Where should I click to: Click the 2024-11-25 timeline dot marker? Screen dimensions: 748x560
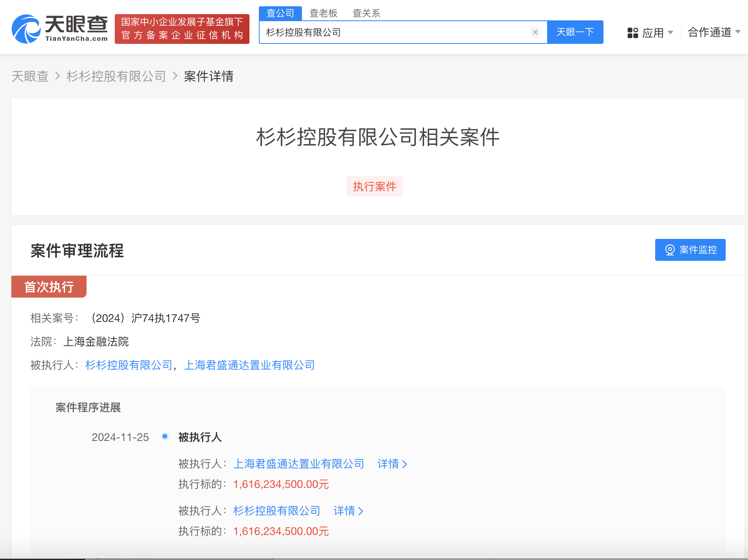[x=165, y=436]
